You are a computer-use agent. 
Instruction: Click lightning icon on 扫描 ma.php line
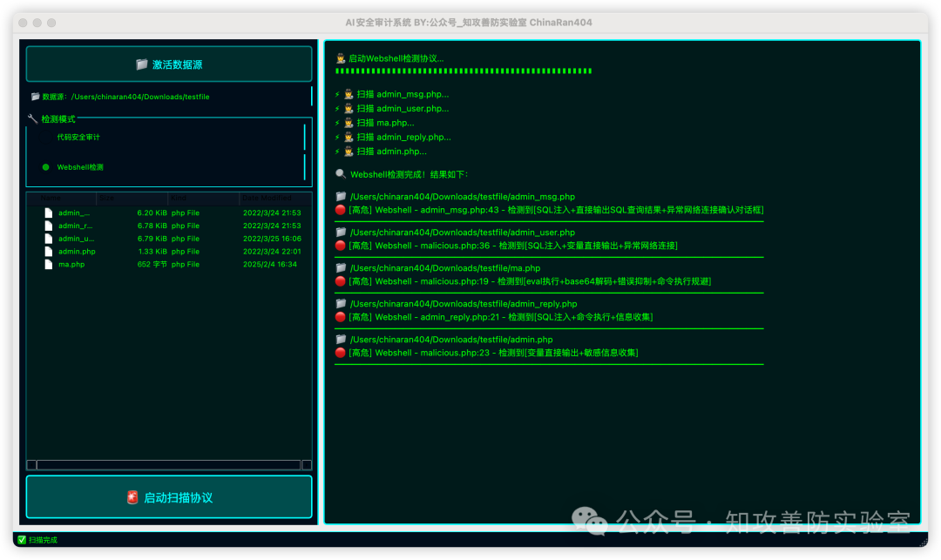coord(337,123)
